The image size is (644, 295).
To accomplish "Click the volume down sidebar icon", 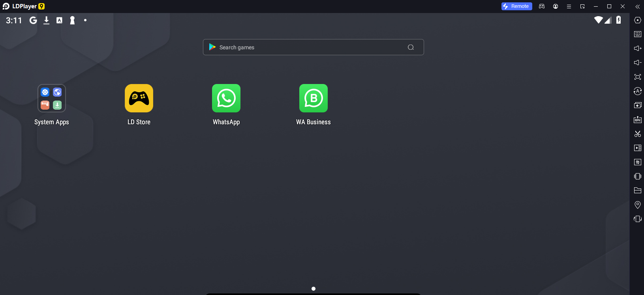I will tap(638, 63).
